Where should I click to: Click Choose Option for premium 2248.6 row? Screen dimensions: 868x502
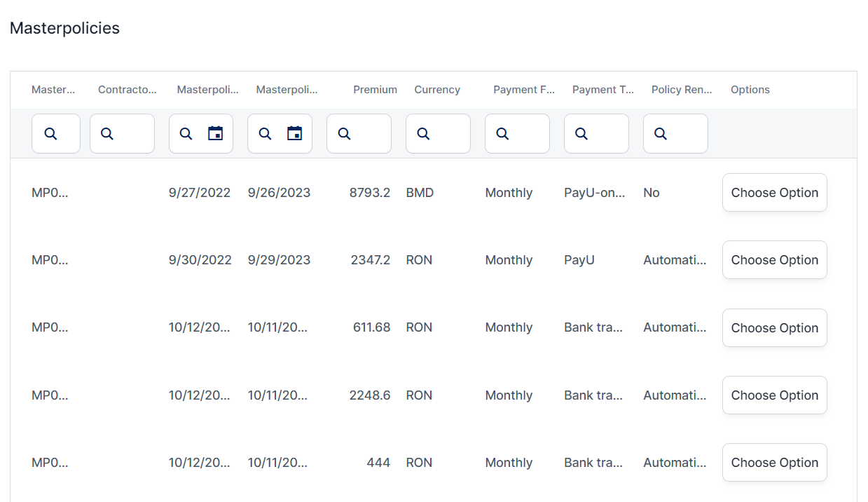coord(774,395)
